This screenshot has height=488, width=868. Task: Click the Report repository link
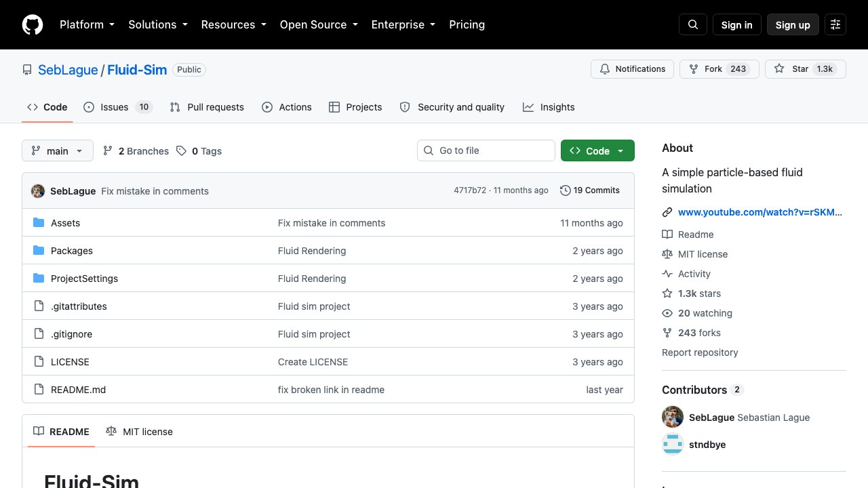click(700, 352)
